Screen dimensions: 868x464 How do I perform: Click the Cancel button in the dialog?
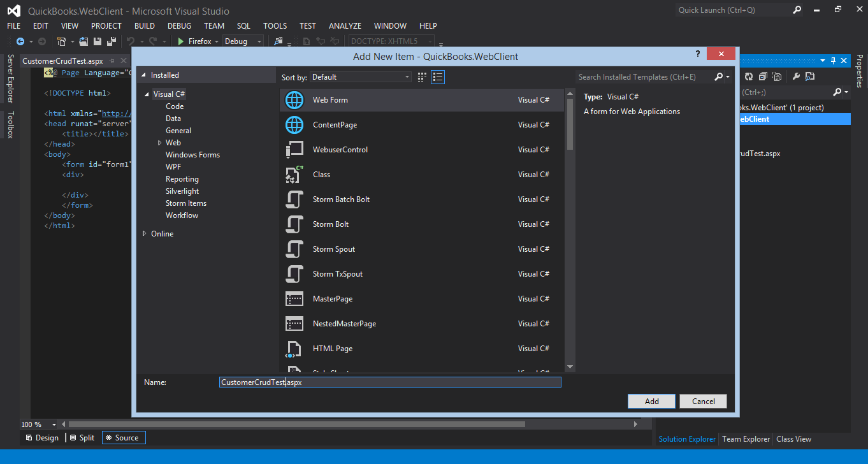coord(703,402)
